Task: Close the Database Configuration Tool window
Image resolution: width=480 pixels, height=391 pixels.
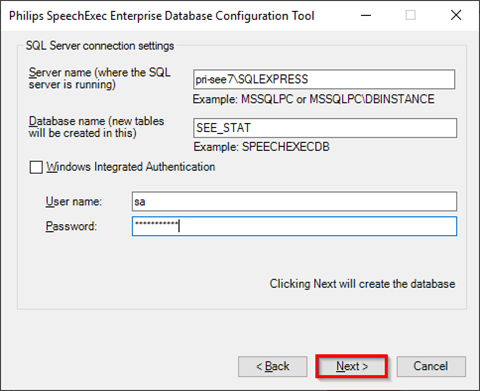Action: click(456, 15)
